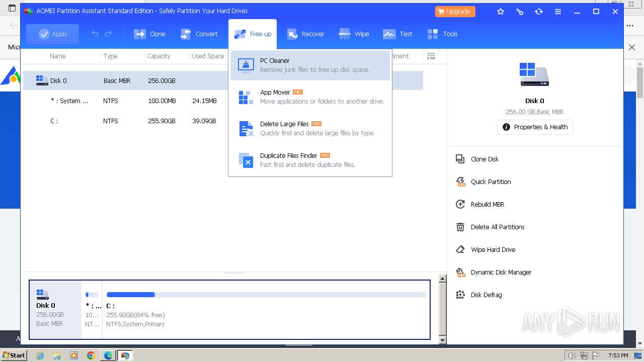The image size is (644, 362).
Task: Click the Clone Disk icon
Action: [460, 159]
